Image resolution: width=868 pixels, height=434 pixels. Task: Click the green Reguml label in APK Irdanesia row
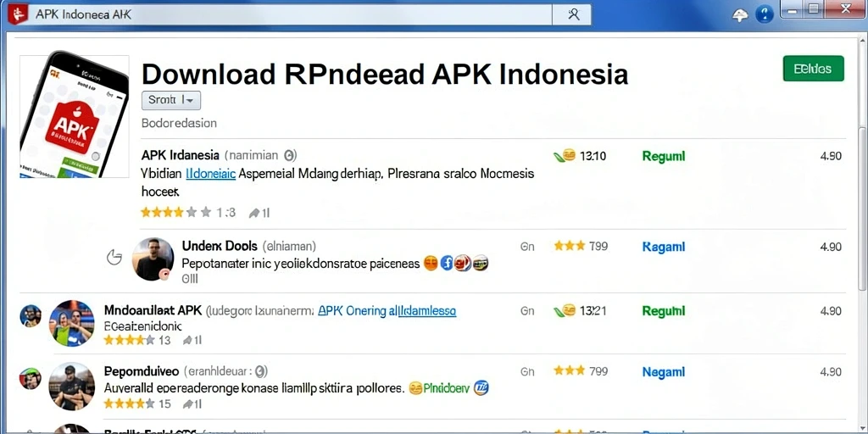click(663, 156)
